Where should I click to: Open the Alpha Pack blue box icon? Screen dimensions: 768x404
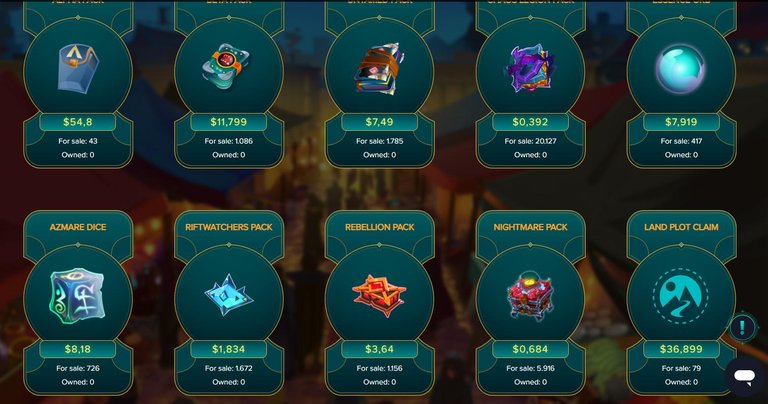click(x=78, y=68)
